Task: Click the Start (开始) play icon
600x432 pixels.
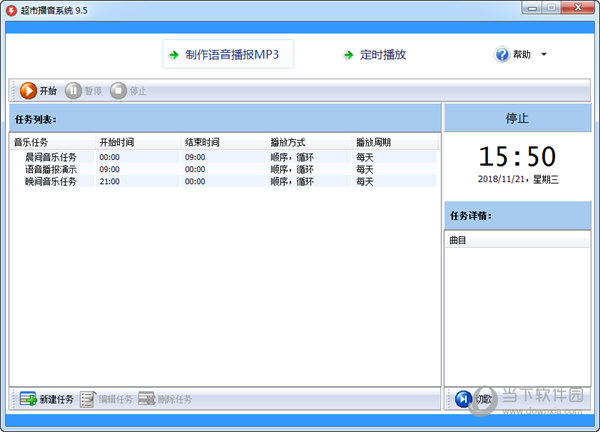Action: tap(28, 91)
